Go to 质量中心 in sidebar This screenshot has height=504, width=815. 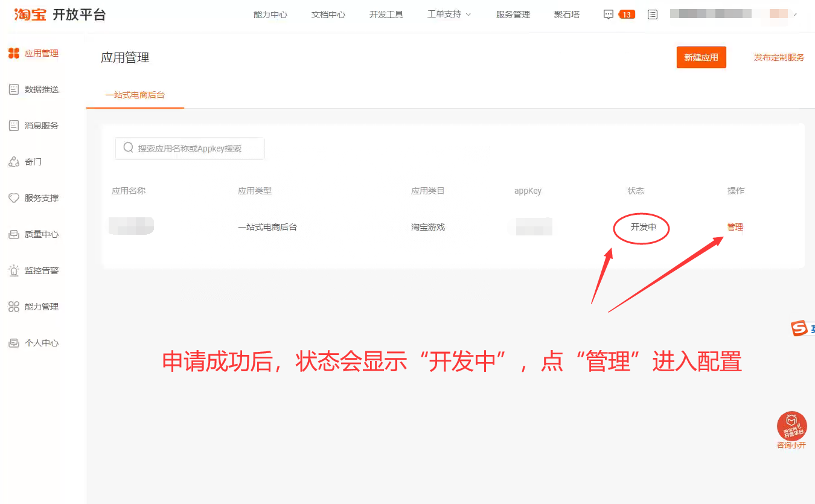pyautogui.click(x=42, y=234)
